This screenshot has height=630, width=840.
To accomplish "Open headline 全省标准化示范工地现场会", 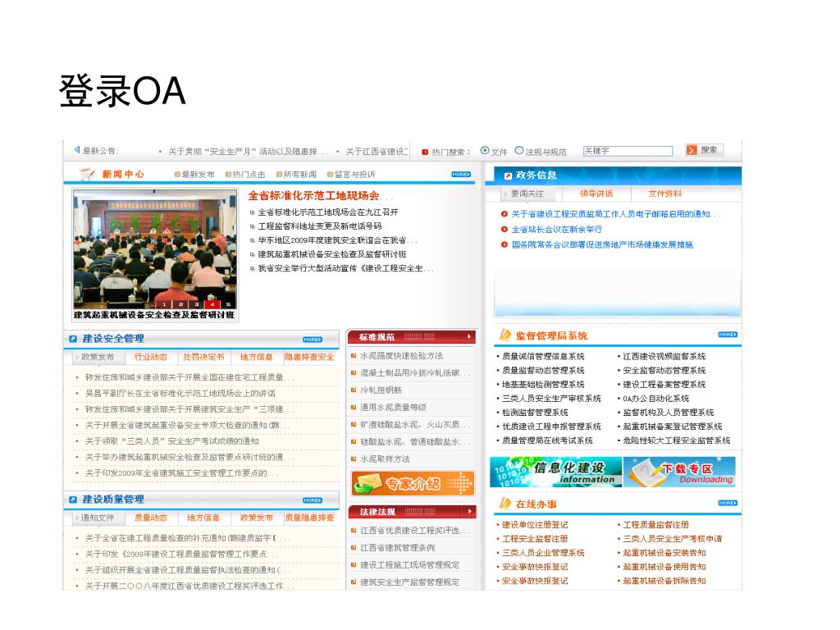I will coord(314,195).
